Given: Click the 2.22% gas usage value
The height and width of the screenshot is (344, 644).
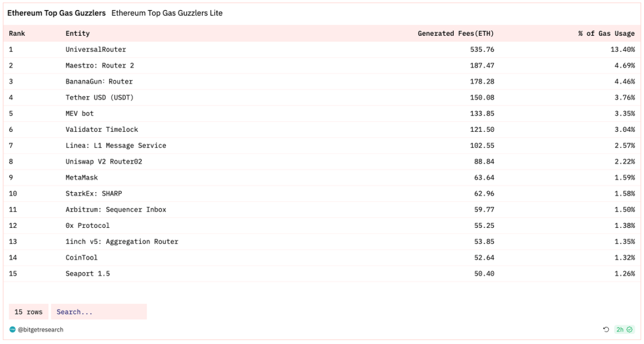Looking at the screenshot, I should point(624,161).
